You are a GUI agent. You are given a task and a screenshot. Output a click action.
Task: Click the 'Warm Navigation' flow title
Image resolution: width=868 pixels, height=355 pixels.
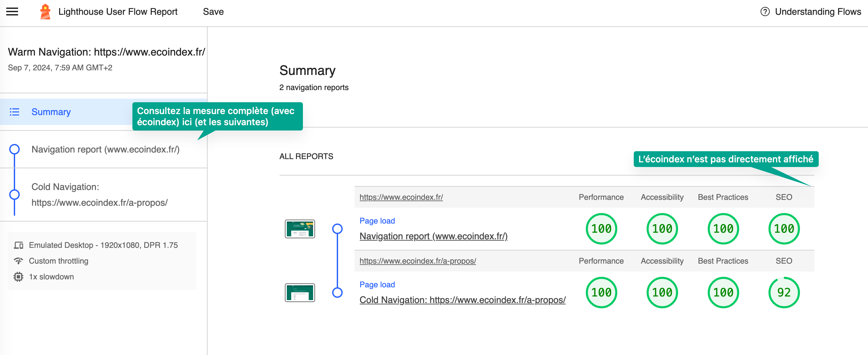coord(106,52)
